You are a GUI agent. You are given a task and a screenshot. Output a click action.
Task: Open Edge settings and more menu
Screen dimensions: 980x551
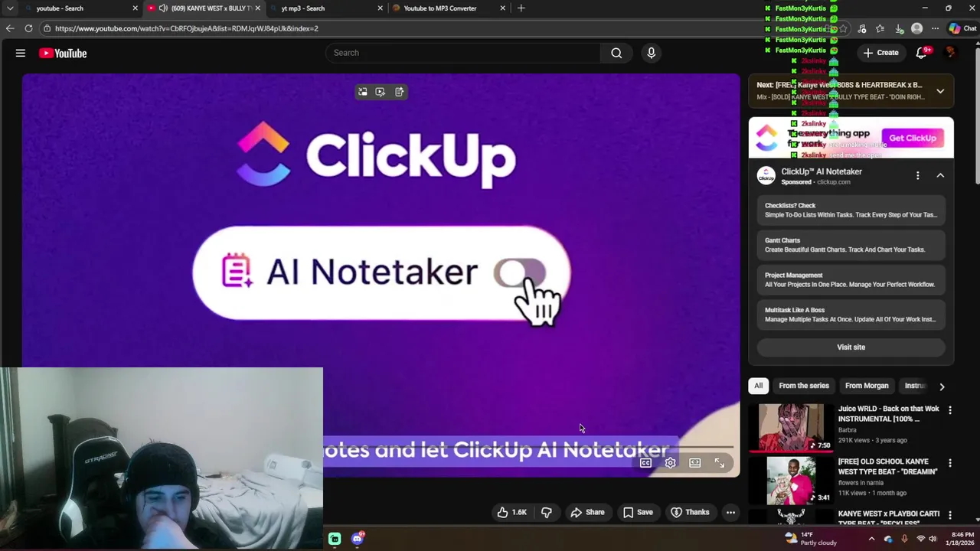tap(936, 28)
